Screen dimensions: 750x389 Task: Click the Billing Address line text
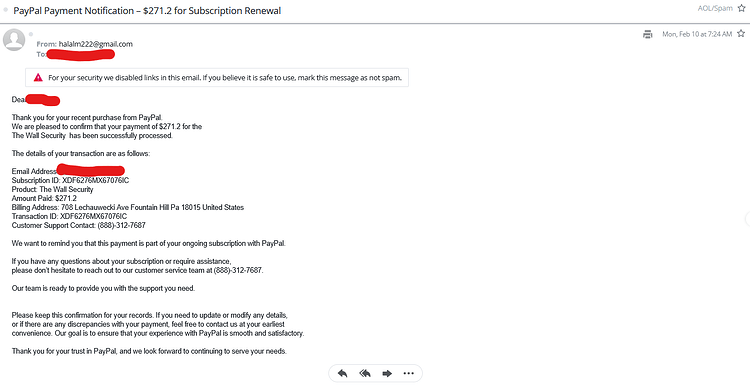(x=128, y=207)
